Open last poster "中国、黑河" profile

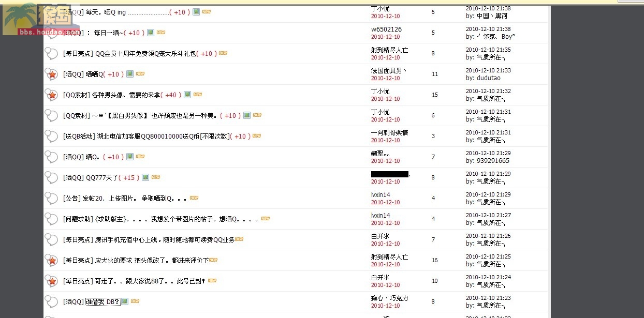(x=492, y=16)
